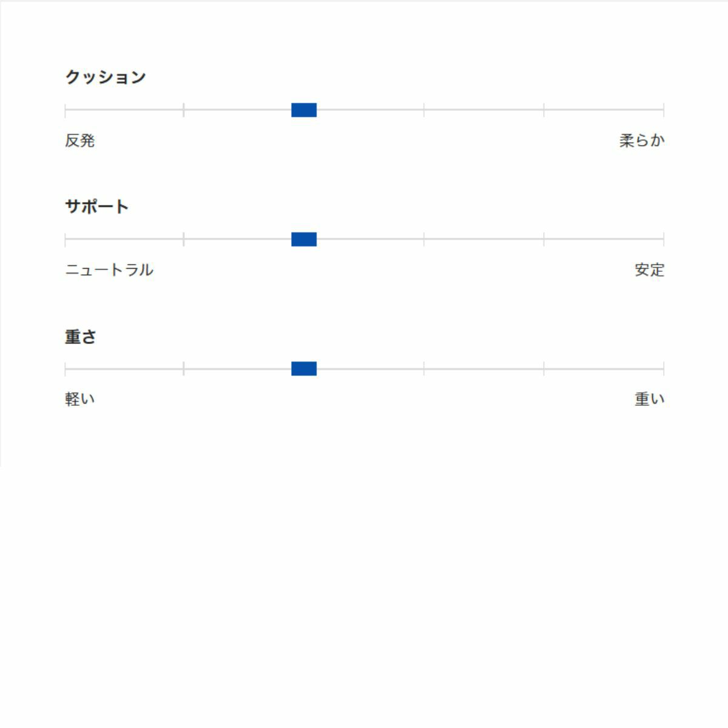Set サポート slider to second tick from left
The height and width of the screenshot is (728, 728).
pyautogui.click(x=184, y=240)
